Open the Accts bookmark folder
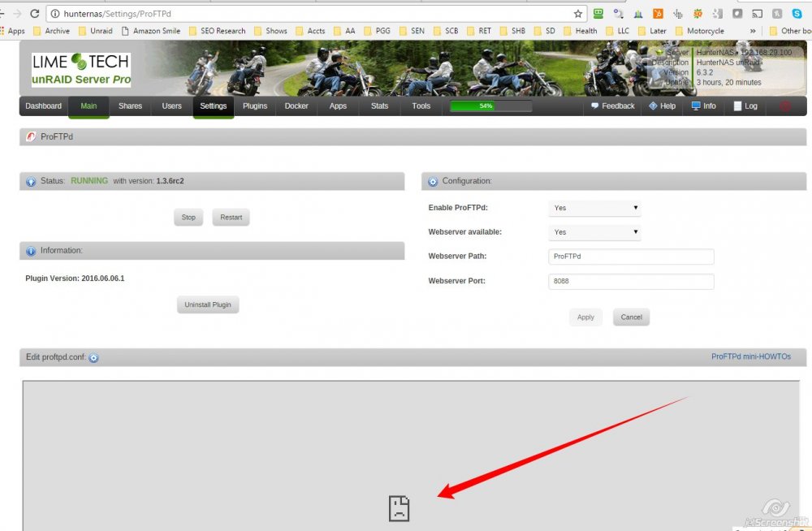This screenshot has width=812, height=531. (x=310, y=31)
